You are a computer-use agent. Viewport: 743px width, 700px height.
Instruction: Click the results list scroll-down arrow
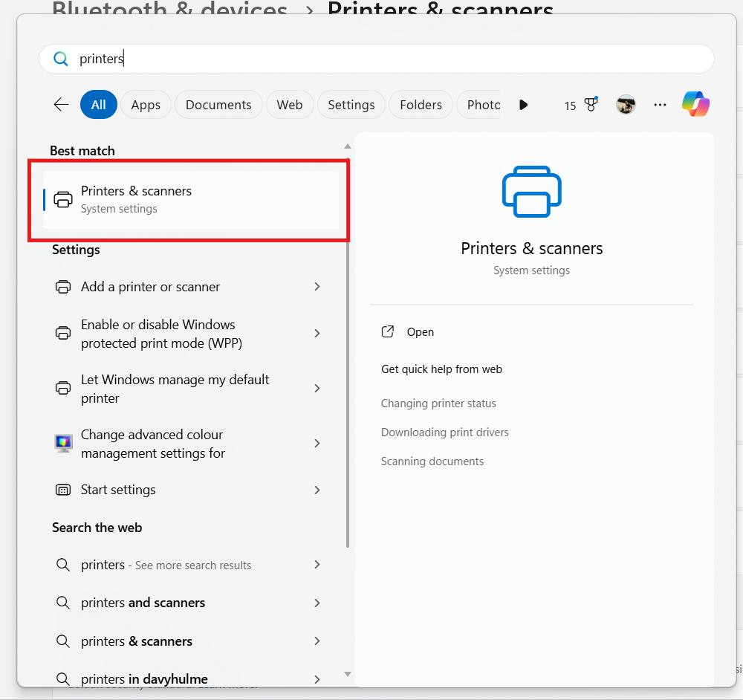point(347,674)
